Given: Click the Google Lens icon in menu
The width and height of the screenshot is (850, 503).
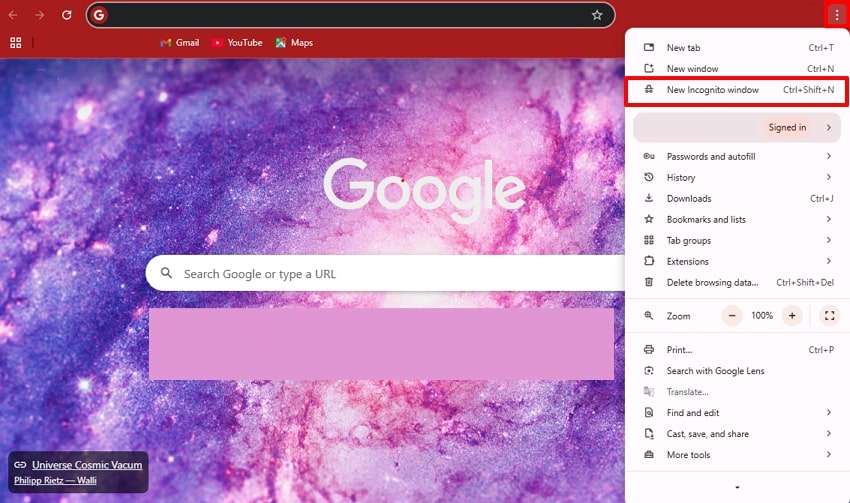Looking at the screenshot, I should (x=648, y=371).
